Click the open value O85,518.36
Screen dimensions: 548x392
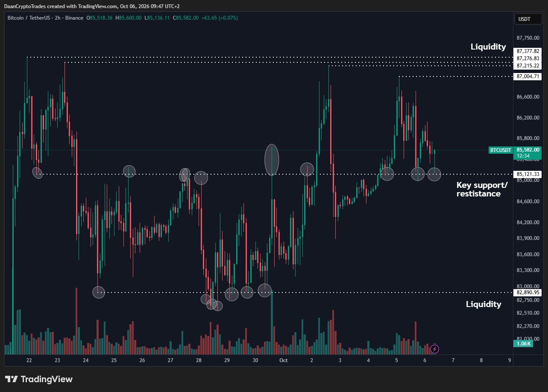[100, 18]
